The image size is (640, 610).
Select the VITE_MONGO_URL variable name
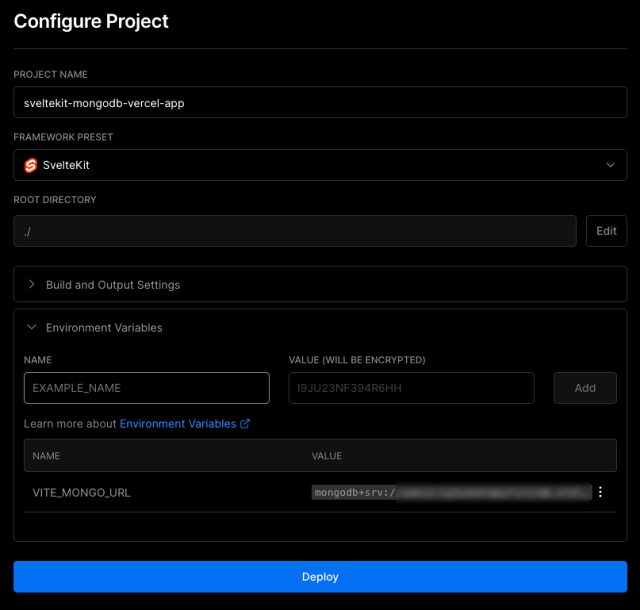coord(81,493)
